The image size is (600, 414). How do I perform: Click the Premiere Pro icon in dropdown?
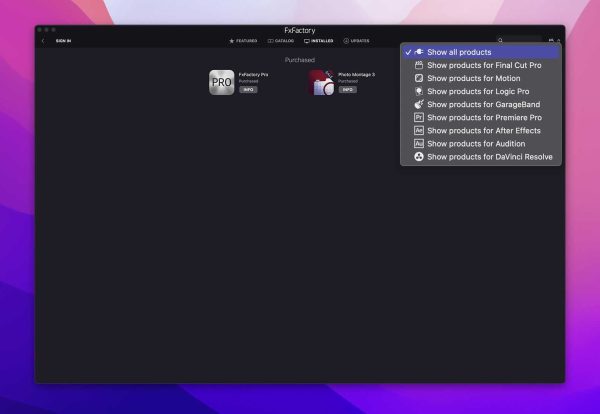[x=419, y=117]
